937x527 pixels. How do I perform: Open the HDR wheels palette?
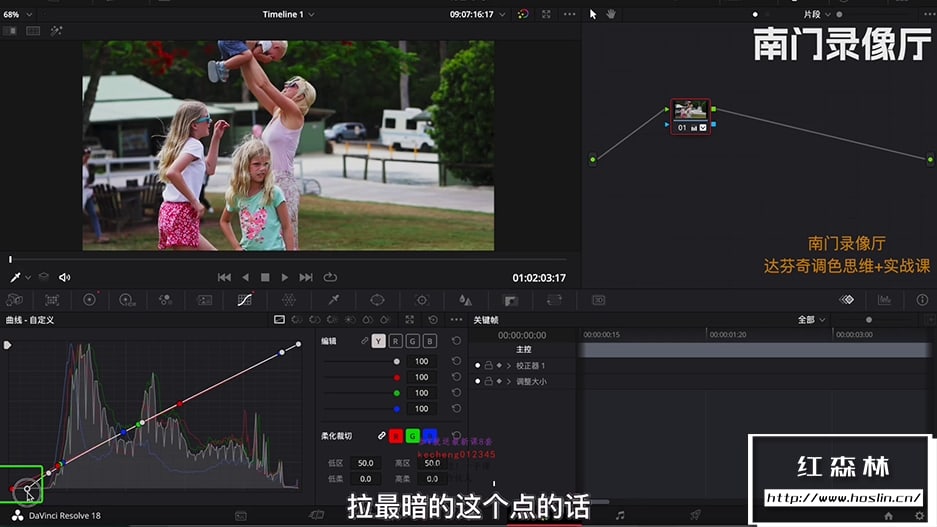(x=127, y=300)
